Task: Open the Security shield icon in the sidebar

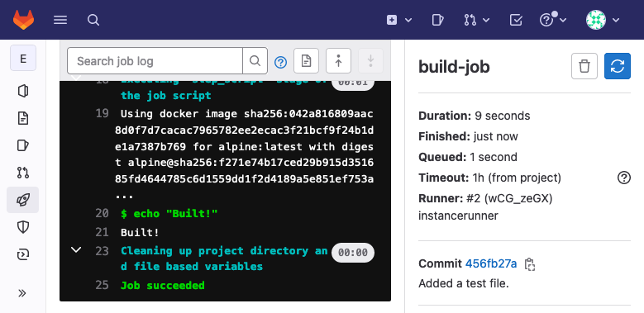Action: 23,227
